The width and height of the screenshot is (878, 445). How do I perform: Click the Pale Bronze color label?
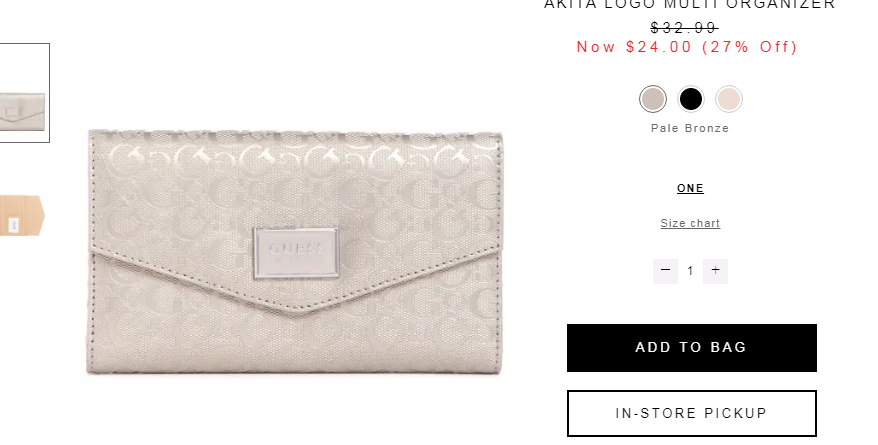click(690, 128)
